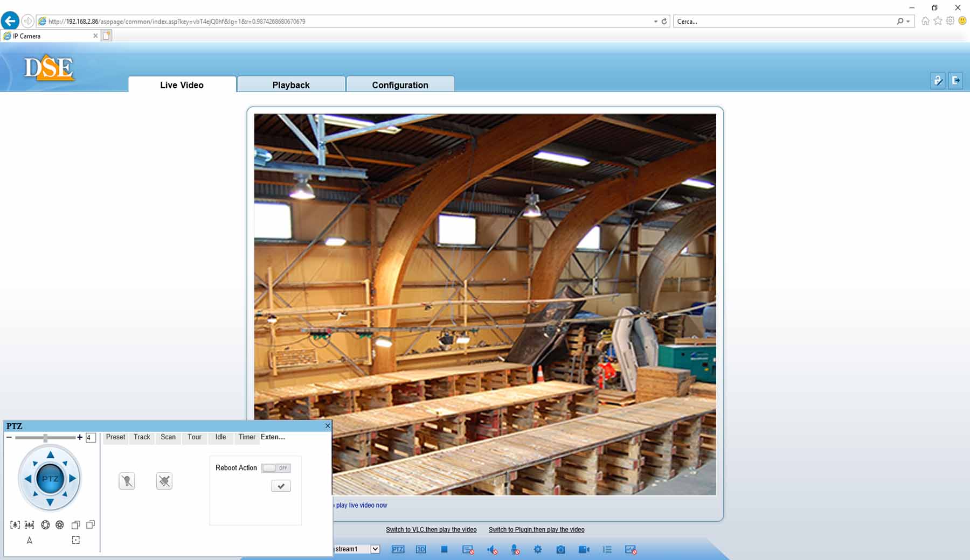
Task: Pan camera right with PTZ right arrow
Action: pos(73,478)
